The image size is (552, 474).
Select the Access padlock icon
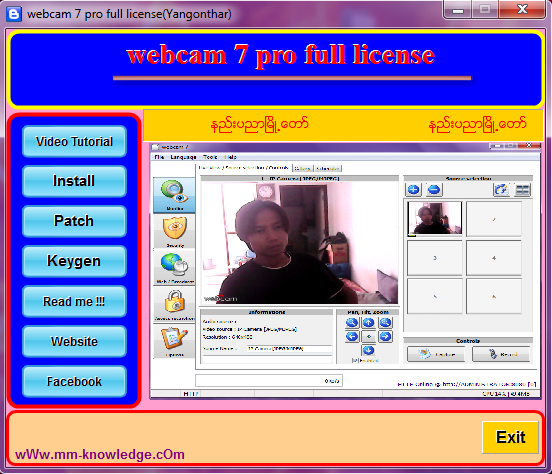point(174,304)
